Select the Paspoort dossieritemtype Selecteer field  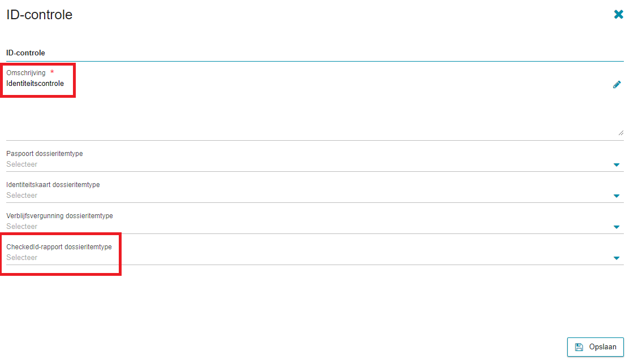(314, 164)
